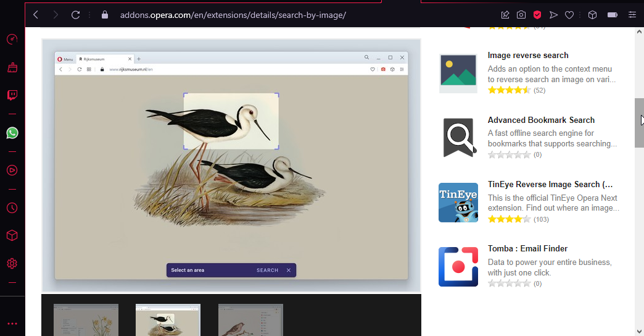The width and height of the screenshot is (644, 336).
Task: Open Extensions cube icon in sidebar
Action: pyautogui.click(x=12, y=235)
